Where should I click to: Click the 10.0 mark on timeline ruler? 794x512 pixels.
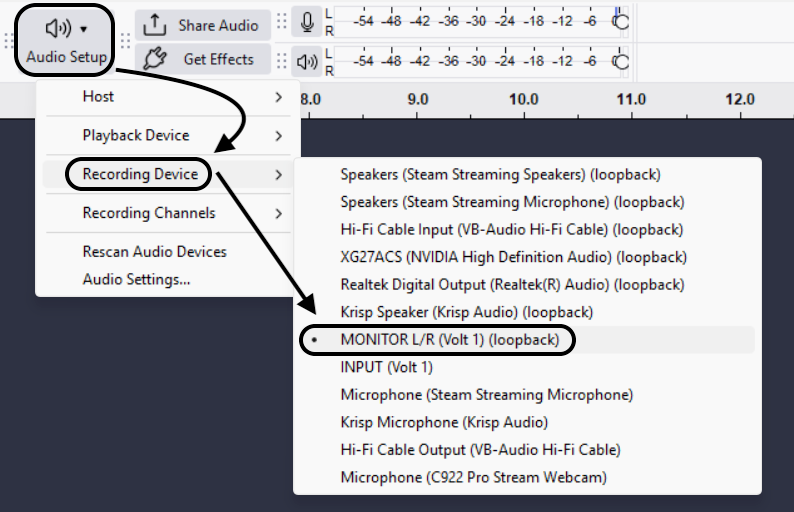click(x=523, y=100)
